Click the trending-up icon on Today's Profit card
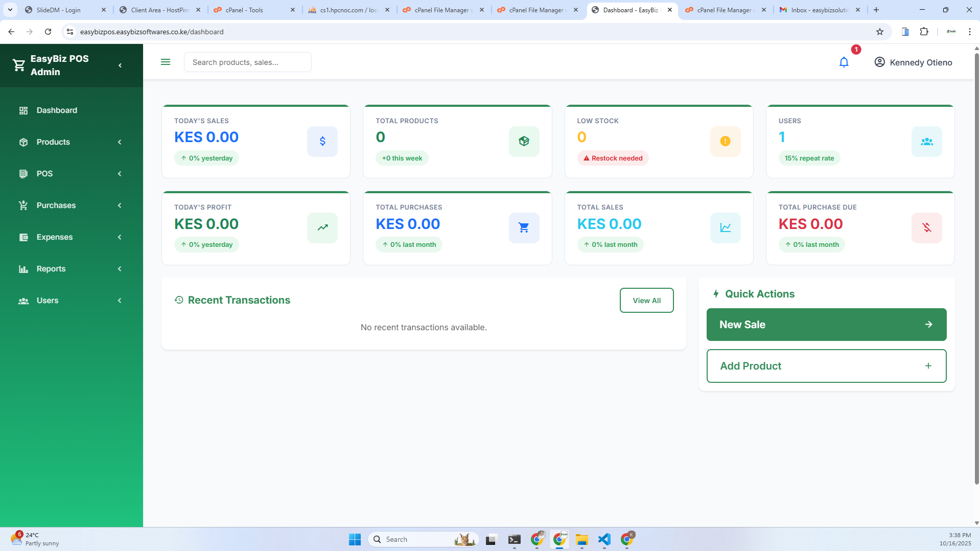 pos(322,228)
